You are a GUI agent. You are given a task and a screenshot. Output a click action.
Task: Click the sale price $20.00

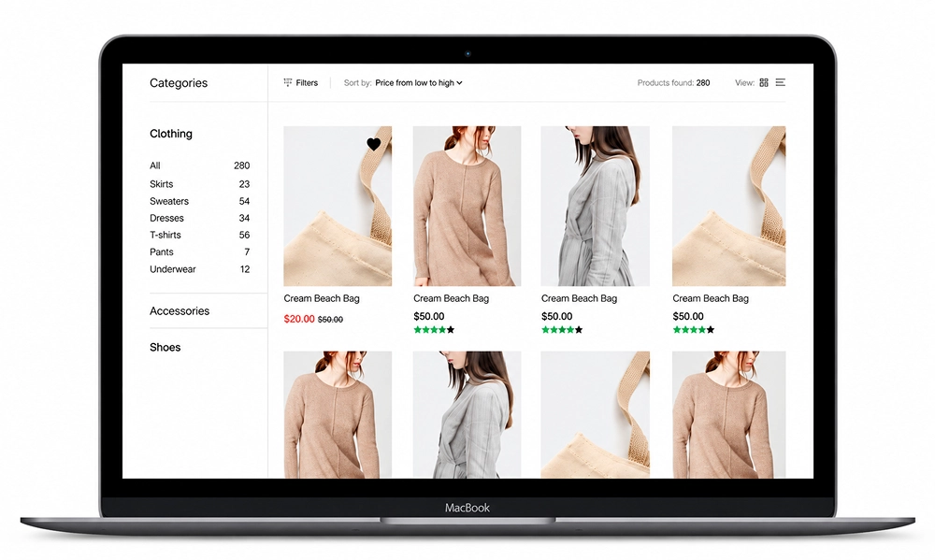tap(299, 319)
